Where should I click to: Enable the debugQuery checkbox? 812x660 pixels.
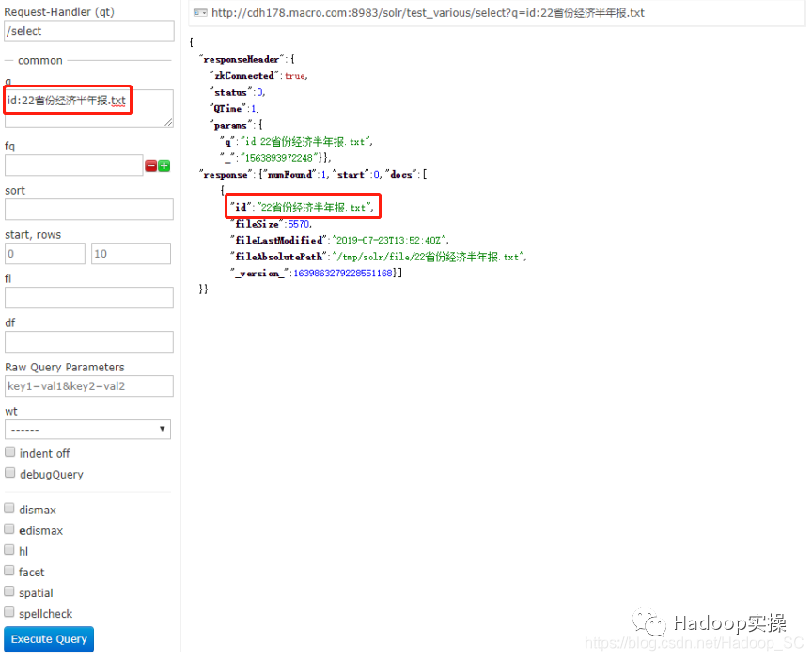9,473
